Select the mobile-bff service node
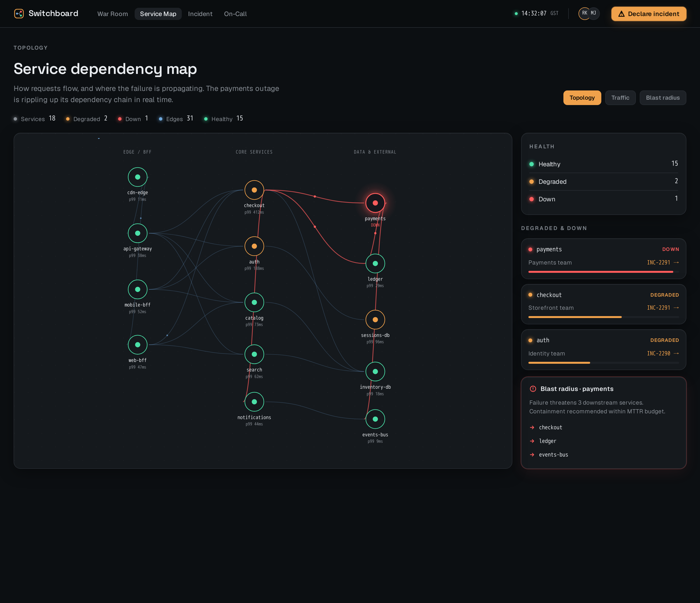Screen dimensions: 700x603 [x=138, y=289]
